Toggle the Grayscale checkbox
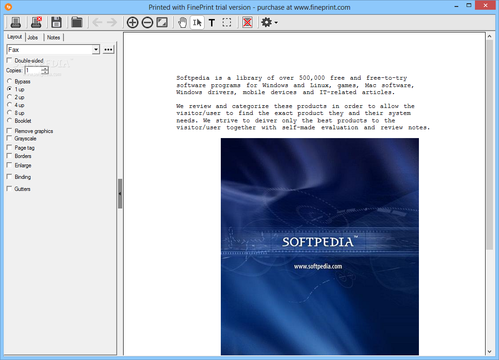The image size is (499, 360). pyautogui.click(x=9, y=138)
